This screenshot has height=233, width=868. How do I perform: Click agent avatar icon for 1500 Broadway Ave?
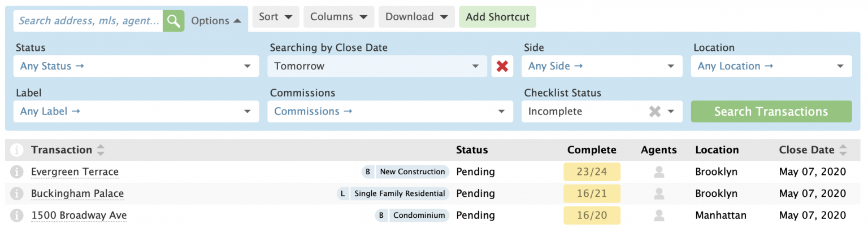tap(659, 216)
